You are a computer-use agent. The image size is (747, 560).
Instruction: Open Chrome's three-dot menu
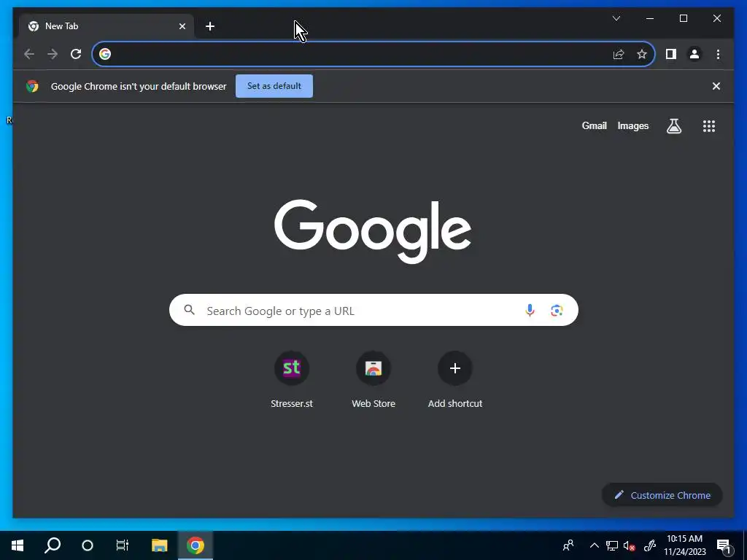[718, 54]
